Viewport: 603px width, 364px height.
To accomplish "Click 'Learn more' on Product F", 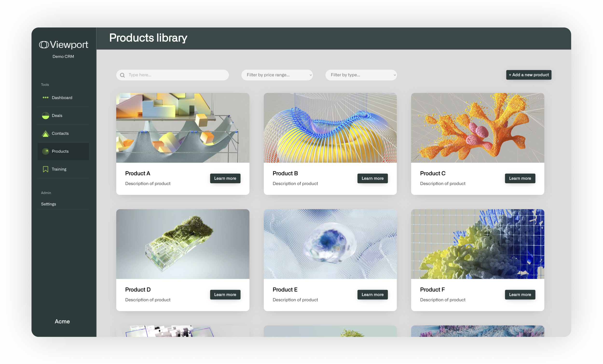I will 520,295.
